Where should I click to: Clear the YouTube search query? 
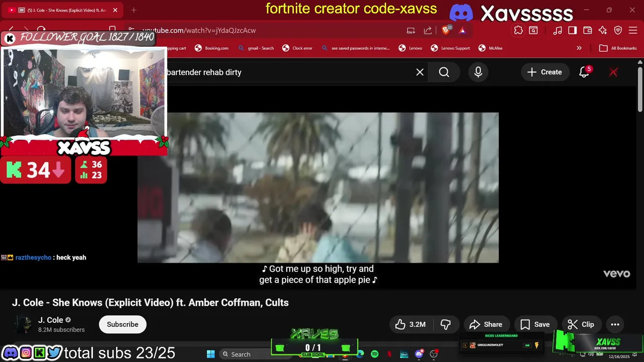(420, 72)
